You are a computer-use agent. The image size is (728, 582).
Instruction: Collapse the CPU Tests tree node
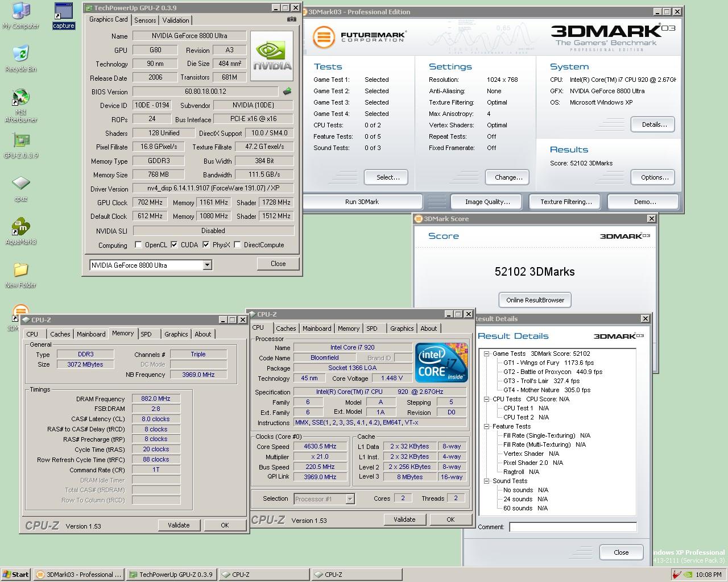[487, 399]
